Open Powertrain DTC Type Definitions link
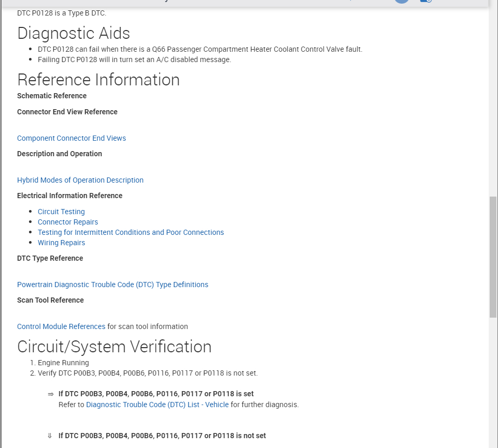498x448 pixels. click(112, 285)
